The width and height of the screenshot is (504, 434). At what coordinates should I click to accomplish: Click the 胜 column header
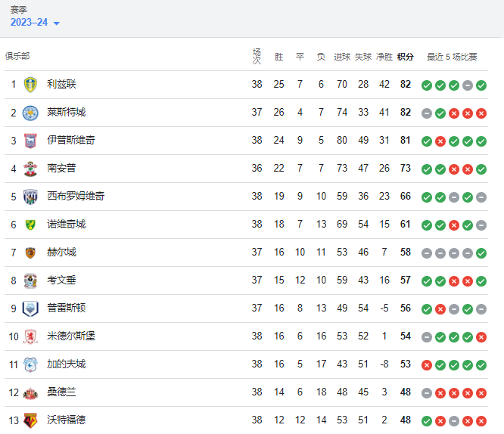point(278,57)
